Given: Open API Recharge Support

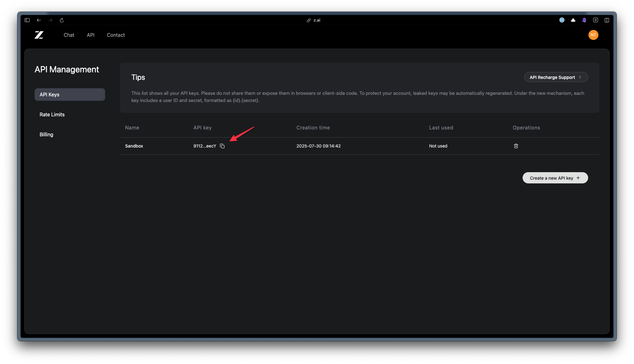Looking at the screenshot, I should pyautogui.click(x=556, y=77).
